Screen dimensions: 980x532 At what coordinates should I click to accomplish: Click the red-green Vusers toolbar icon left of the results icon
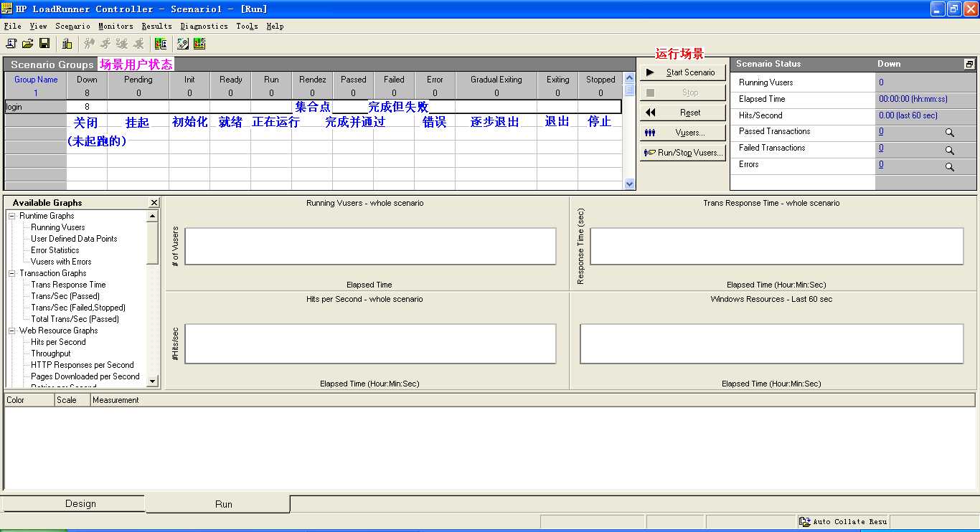pos(161,44)
